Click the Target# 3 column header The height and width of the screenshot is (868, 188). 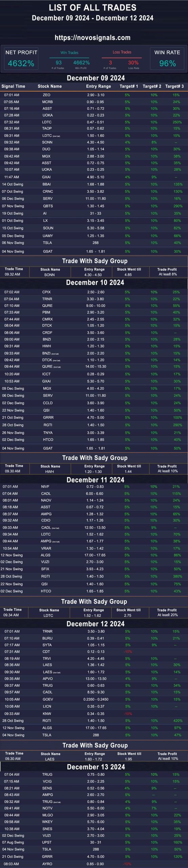point(174,86)
